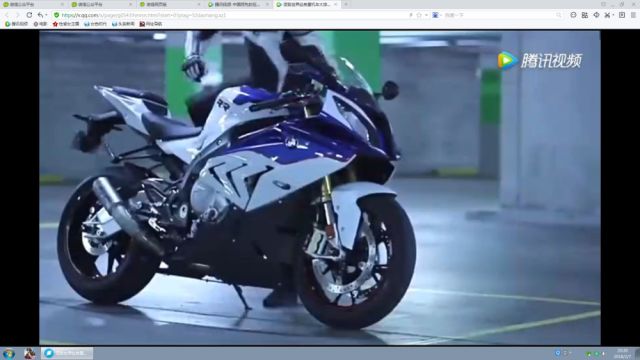Open the first green-icon bookmark
The height and width of the screenshot is (360, 640).
[16, 24]
